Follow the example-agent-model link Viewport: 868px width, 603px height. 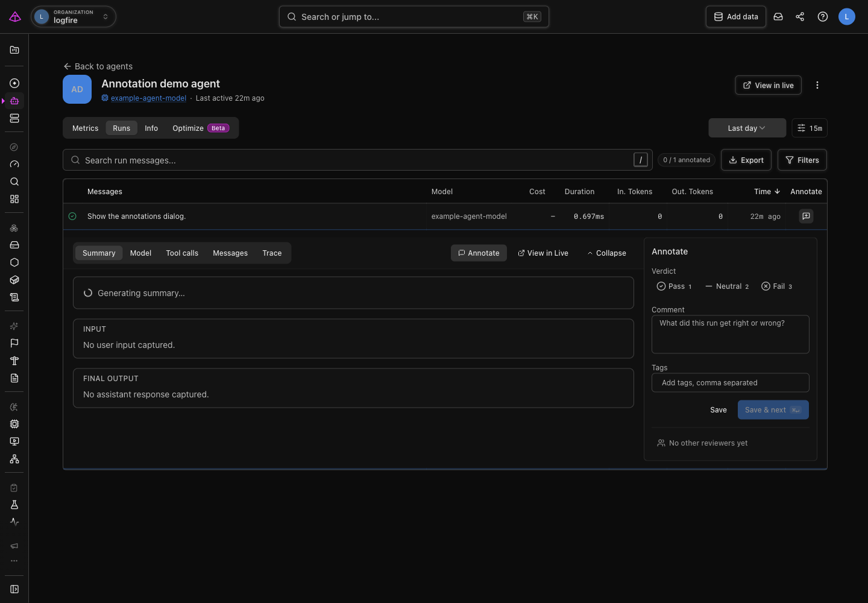tap(148, 98)
